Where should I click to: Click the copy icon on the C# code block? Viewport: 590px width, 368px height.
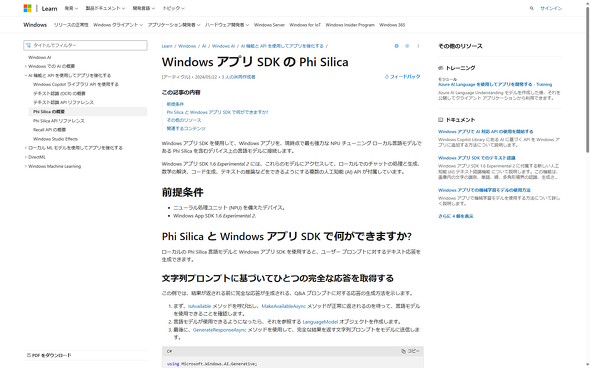click(x=403, y=351)
